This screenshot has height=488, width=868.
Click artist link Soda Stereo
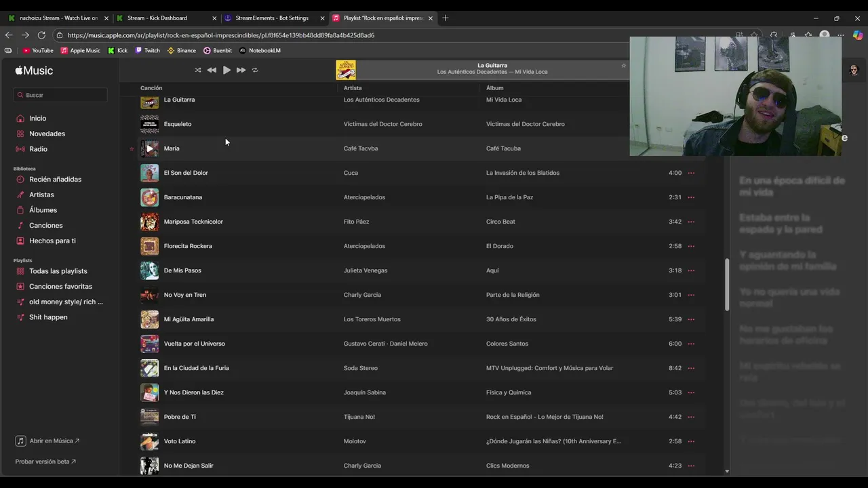361,368
